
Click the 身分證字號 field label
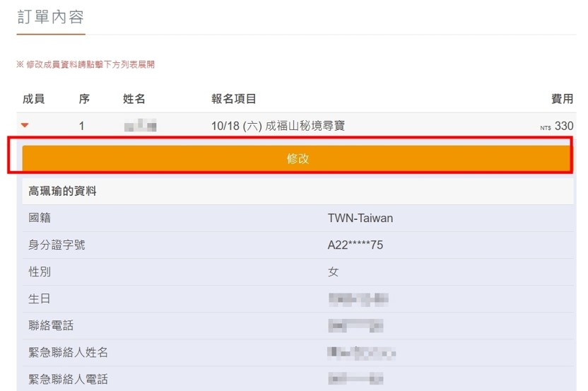pos(57,245)
